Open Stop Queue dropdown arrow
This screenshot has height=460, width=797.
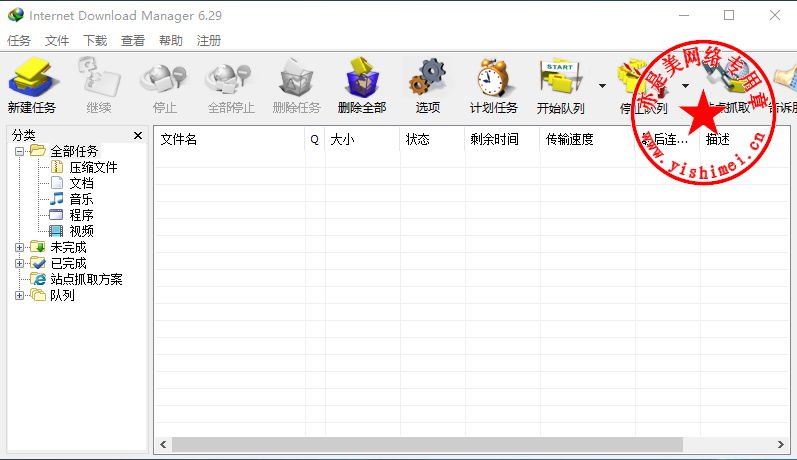[685, 86]
